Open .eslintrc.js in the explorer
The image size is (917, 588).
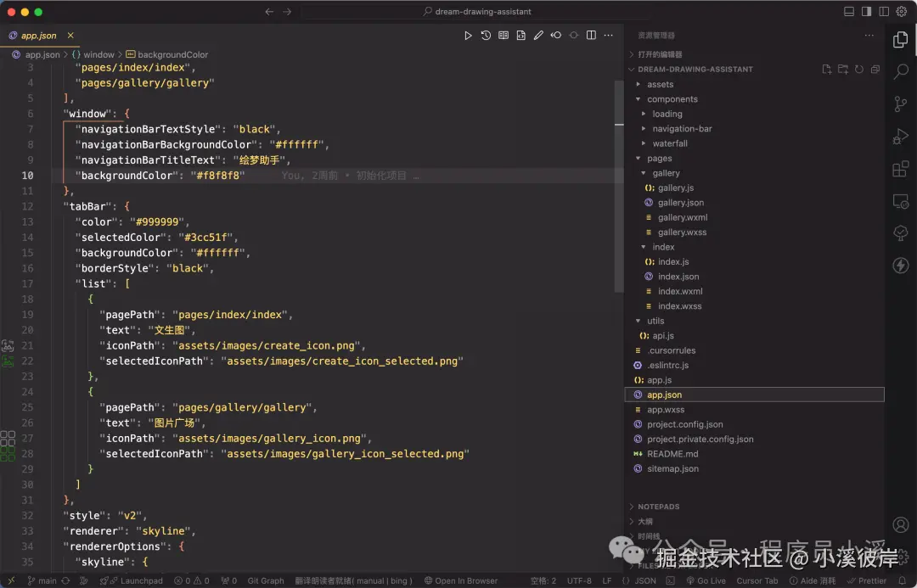(x=668, y=366)
